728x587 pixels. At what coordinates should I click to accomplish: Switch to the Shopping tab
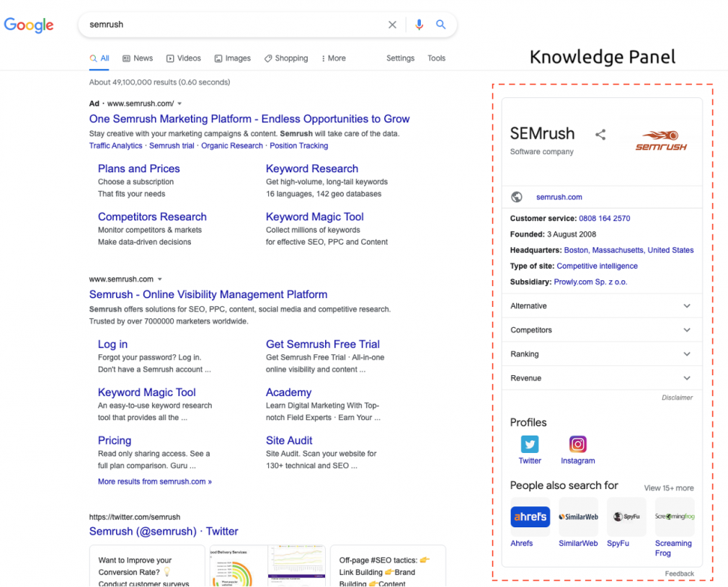[286, 58]
